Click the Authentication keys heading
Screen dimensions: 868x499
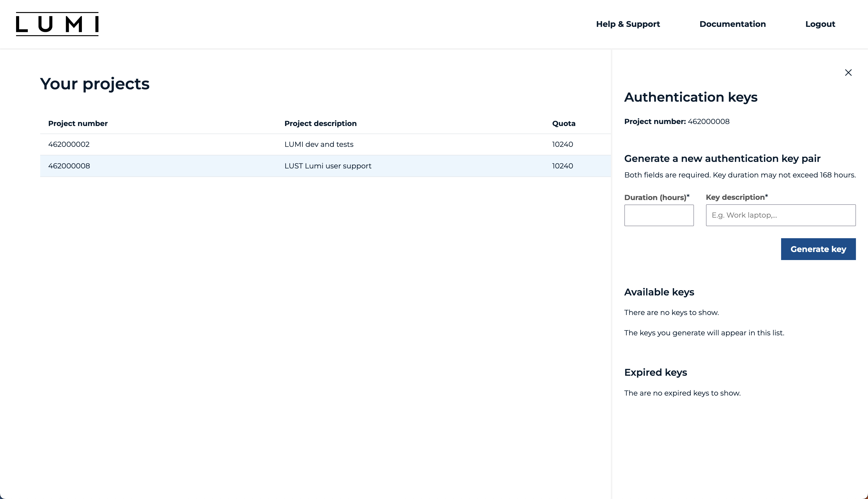tap(691, 97)
